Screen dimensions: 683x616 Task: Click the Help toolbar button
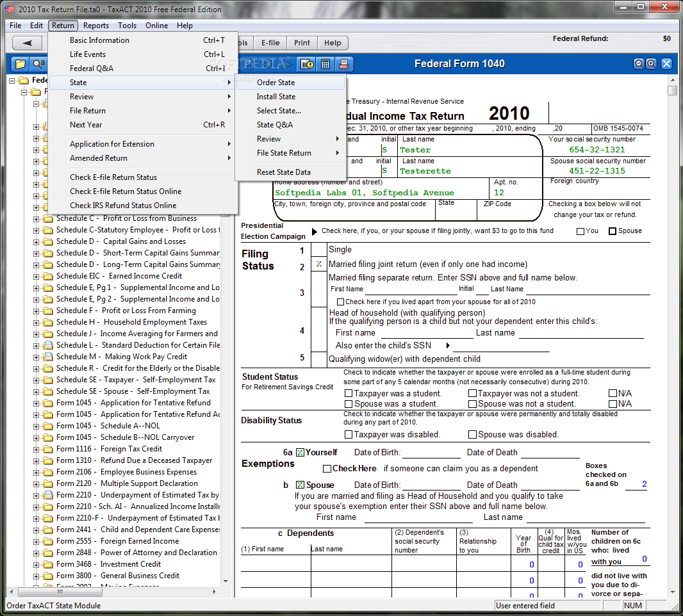coord(333,43)
